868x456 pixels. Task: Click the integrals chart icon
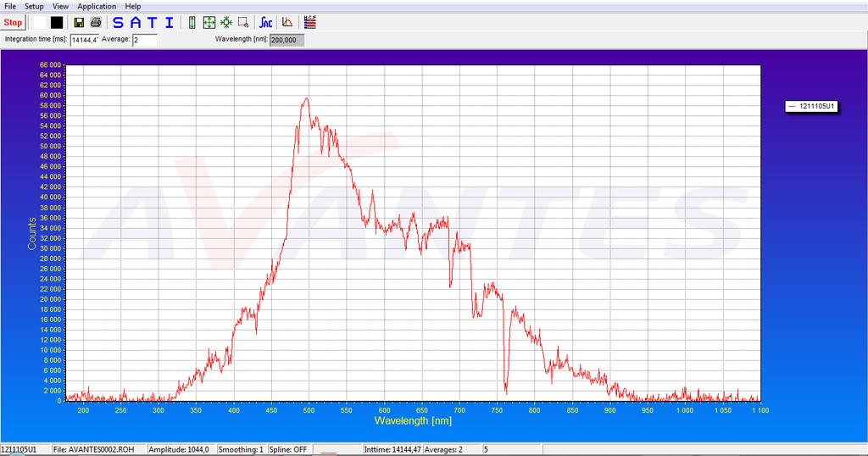click(287, 23)
